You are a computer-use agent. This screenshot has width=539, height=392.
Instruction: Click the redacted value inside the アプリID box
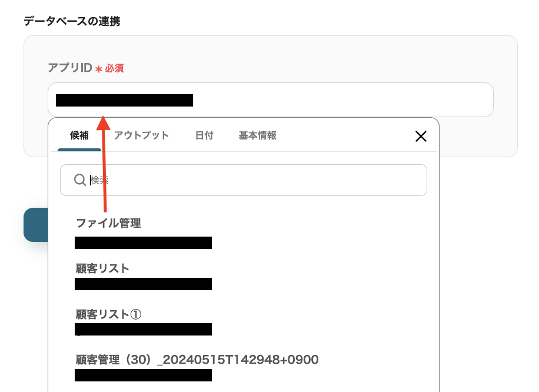point(124,100)
